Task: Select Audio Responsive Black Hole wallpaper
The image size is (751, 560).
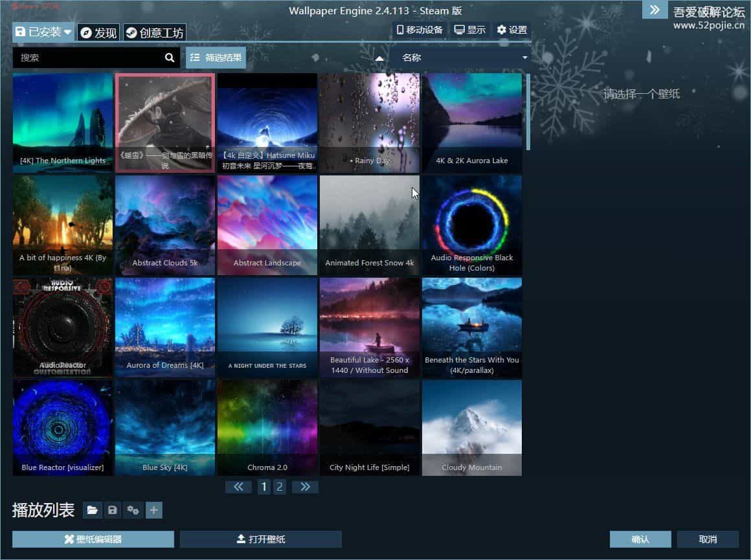Action: [x=472, y=225]
